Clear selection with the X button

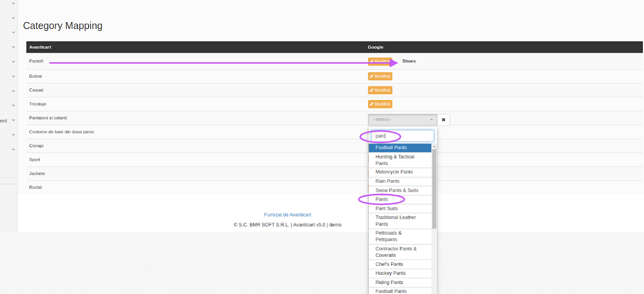[444, 119]
